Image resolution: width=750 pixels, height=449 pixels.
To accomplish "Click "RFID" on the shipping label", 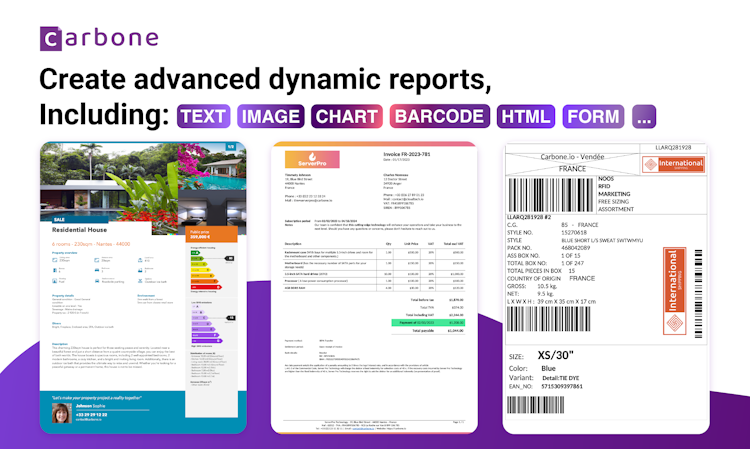I will pyautogui.click(x=604, y=186).
